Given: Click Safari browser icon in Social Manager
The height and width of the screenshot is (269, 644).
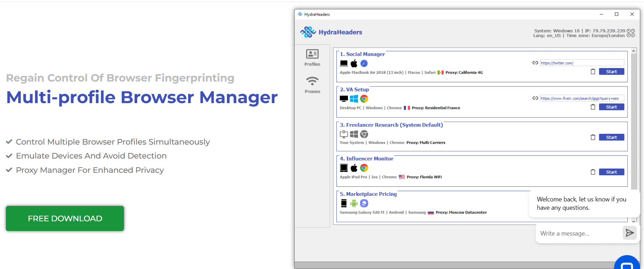Looking at the screenshot, I should [364, 63].
